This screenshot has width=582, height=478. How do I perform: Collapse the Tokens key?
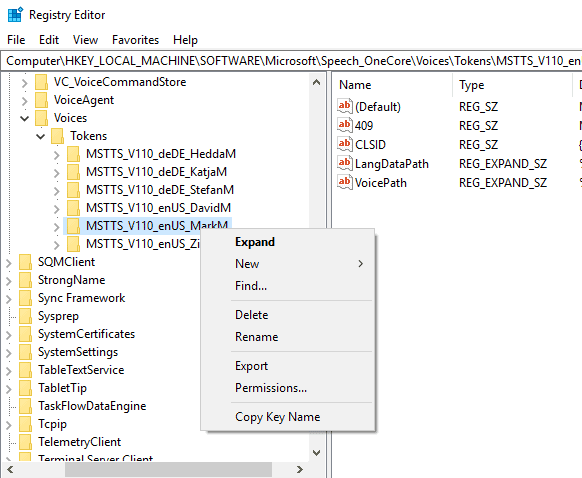[x=40, y=136]
